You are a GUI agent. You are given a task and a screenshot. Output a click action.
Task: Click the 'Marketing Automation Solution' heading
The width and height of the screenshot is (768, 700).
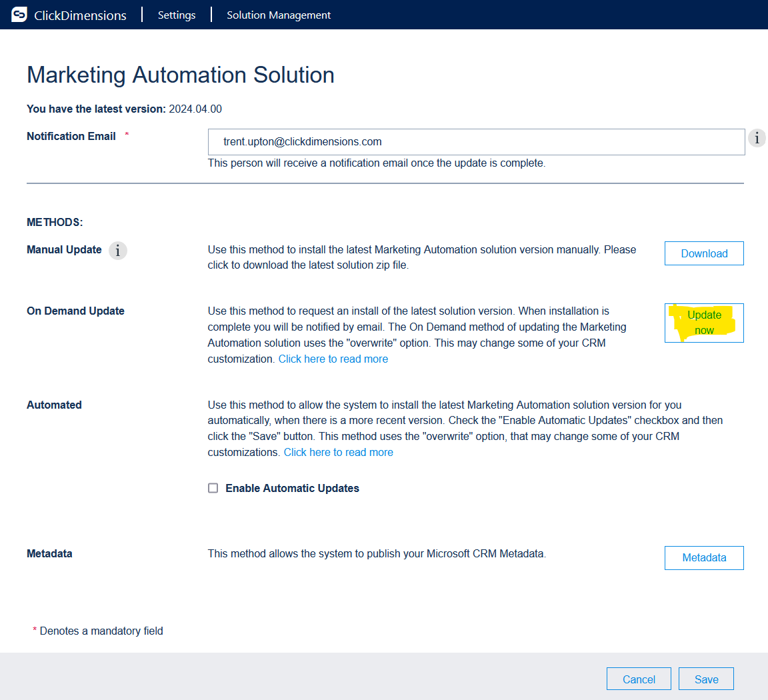[181, 75]
